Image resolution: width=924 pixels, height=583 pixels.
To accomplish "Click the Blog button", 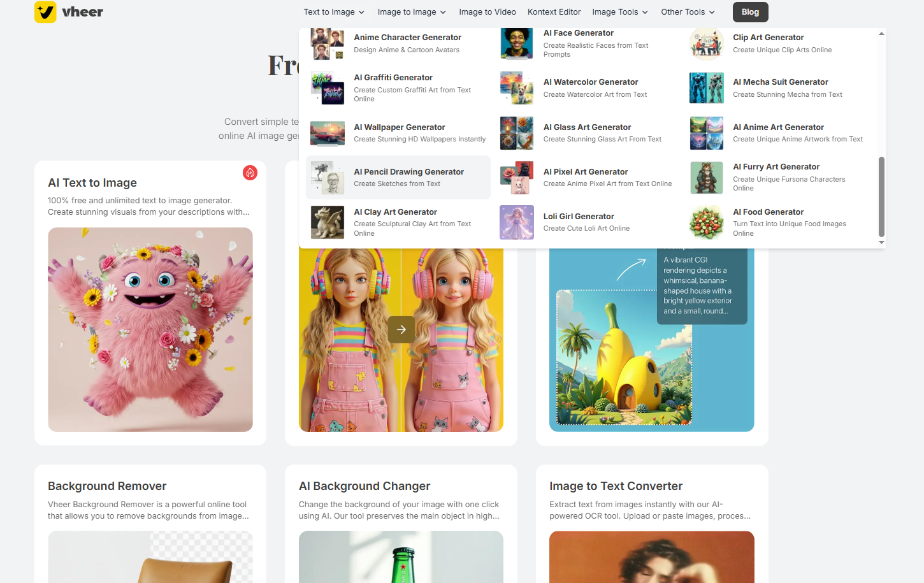I will pyautogui.click(x=751, y=12).
